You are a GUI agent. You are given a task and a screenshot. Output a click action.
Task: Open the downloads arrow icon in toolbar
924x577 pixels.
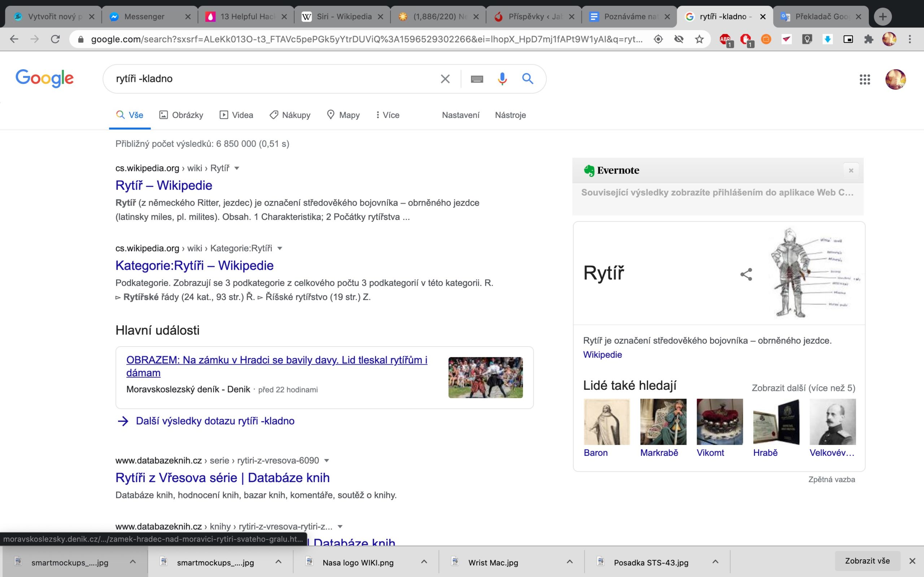(x=828, y=39)
